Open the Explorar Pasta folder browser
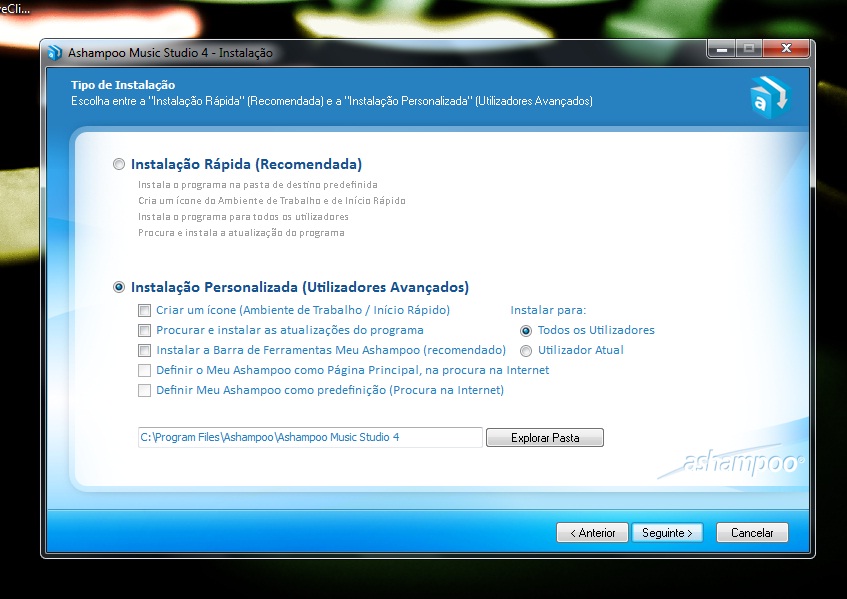847x599 pixels. [x=545, y=438]
